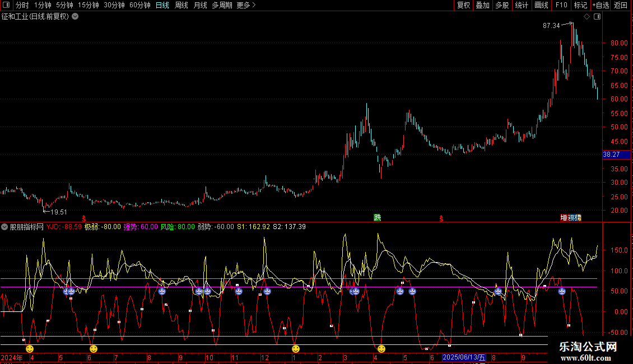Open the 多周期 multi-period view

(222, 5)
